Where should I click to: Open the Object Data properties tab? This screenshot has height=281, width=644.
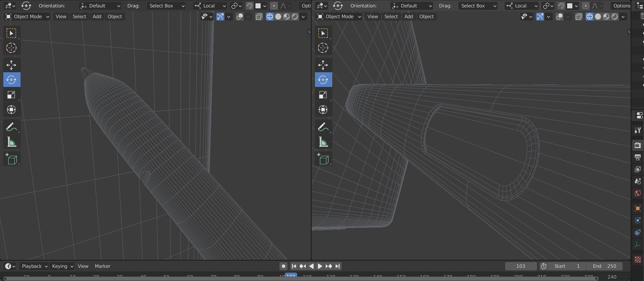click(x=638, y=245)
